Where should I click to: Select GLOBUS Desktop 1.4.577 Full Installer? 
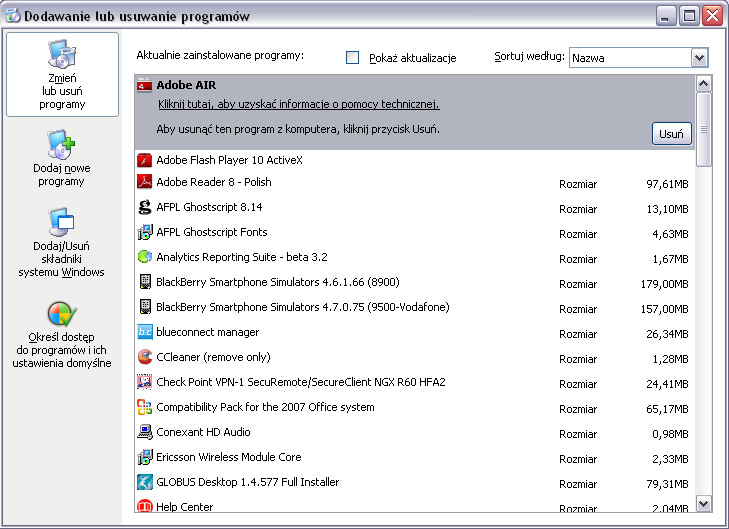coord(415,483)
